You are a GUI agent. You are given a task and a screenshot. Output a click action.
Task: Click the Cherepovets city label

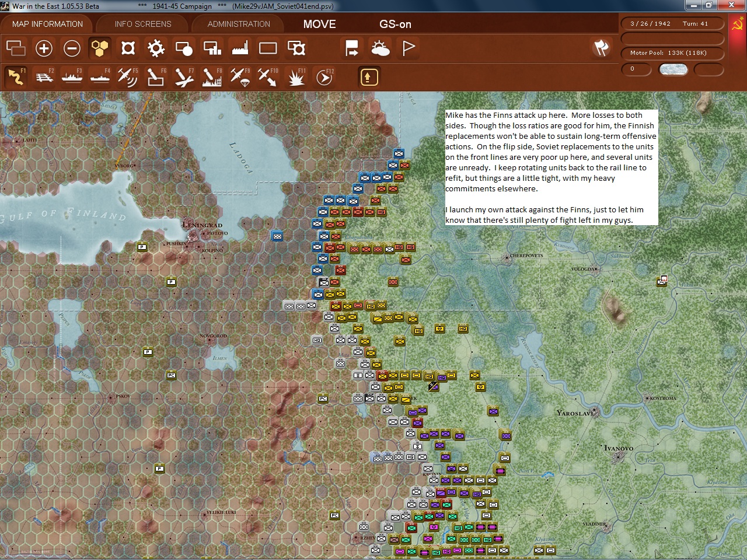pyautogui.click(x=526, y=256)
